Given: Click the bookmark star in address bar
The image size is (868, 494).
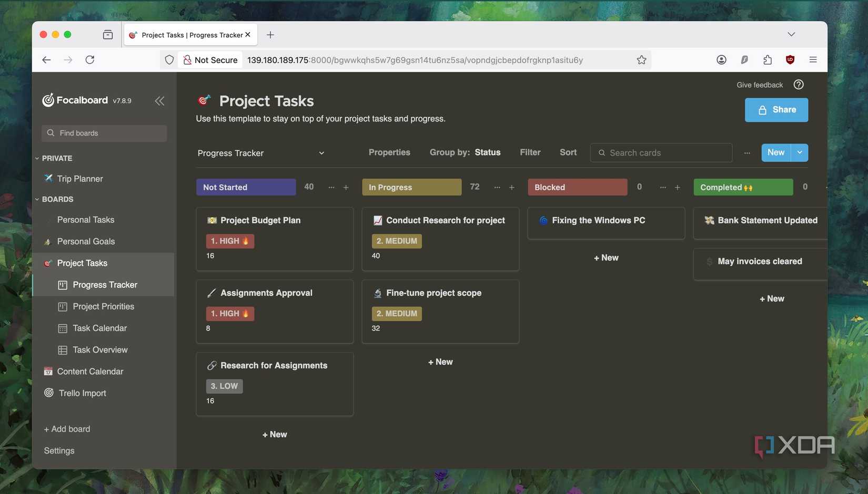Looking at the screenshot, I should pyautogui.click(x=641, y=59).
